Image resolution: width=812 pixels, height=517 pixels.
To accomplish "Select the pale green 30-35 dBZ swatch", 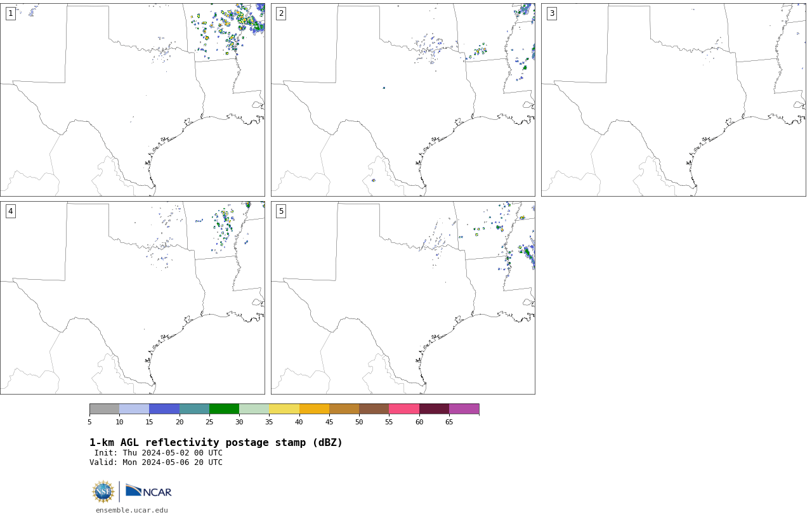I will [254, 409].
